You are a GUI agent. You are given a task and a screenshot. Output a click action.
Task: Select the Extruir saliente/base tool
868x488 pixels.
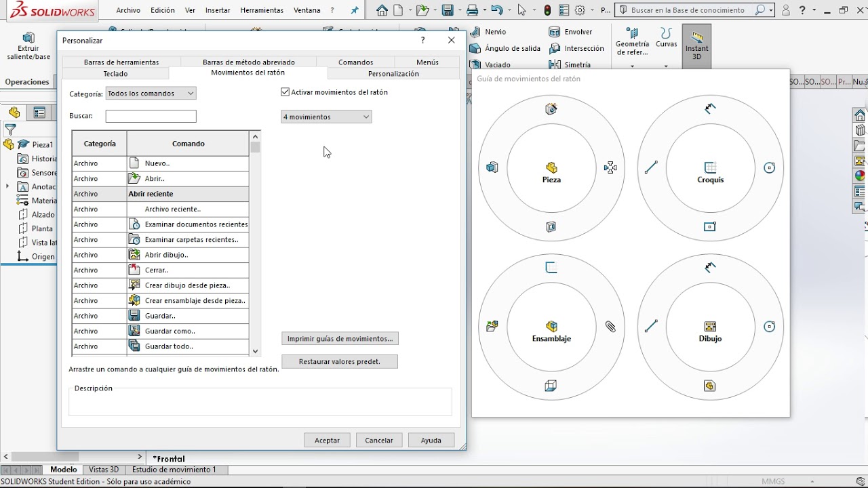(28, 46)
